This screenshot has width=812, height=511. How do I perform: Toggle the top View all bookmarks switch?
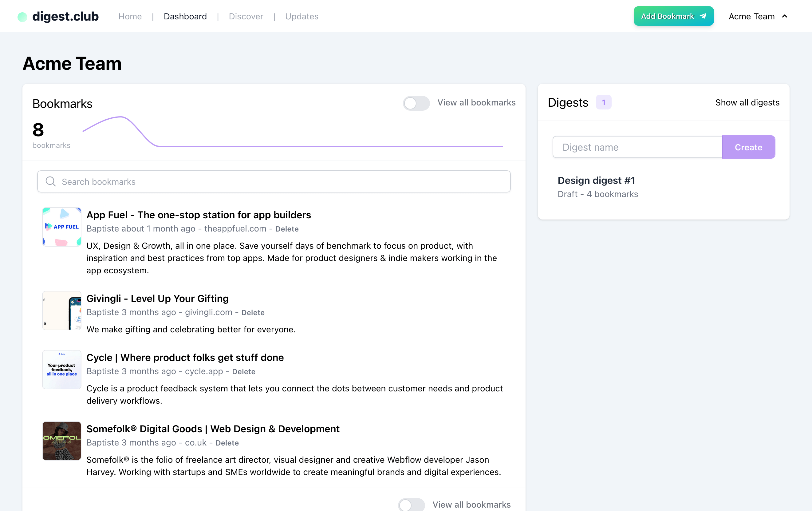click(x=416, y=103)
